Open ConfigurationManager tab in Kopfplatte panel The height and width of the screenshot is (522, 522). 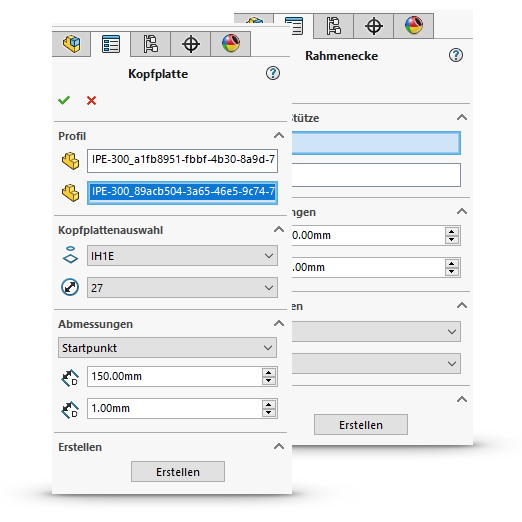(151, 44)
